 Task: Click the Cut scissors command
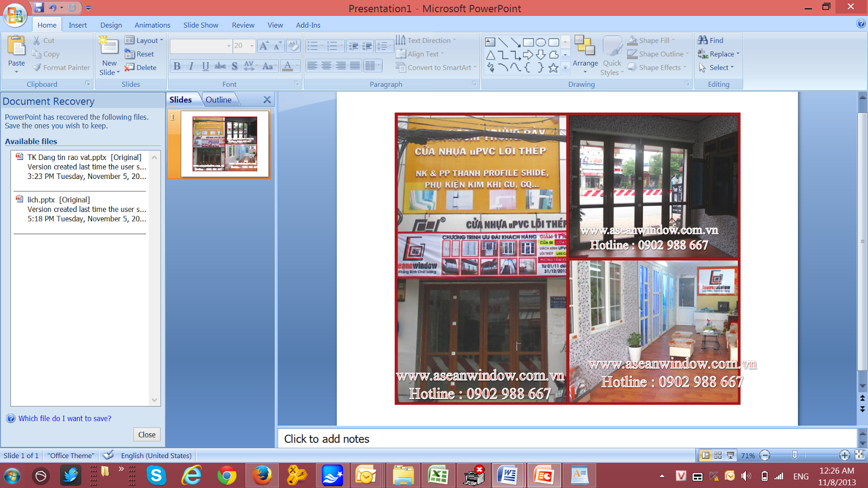43,40
